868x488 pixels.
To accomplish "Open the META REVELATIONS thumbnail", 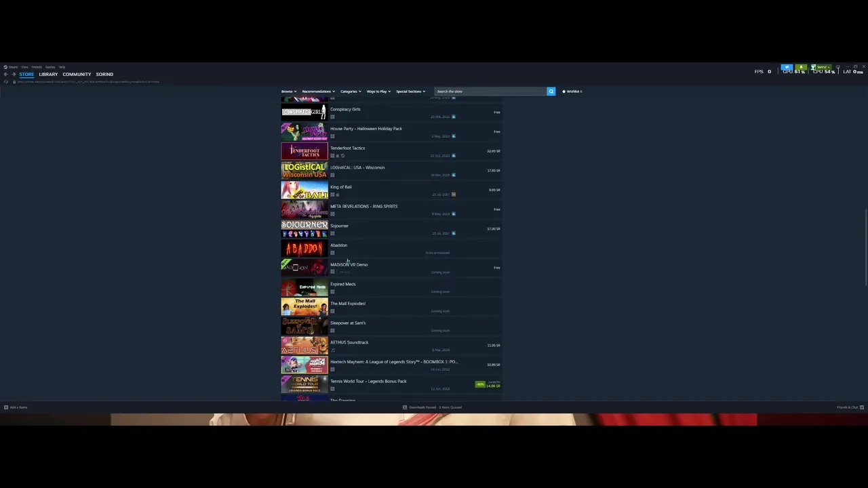I will point(304,209).
